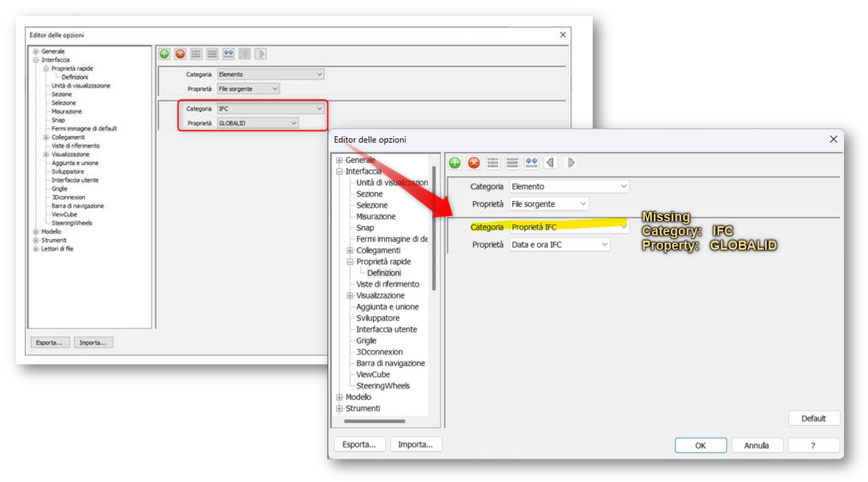This screenshot has width=868, height=482.
Task: Click the Default button
Action: coord(814,418)
